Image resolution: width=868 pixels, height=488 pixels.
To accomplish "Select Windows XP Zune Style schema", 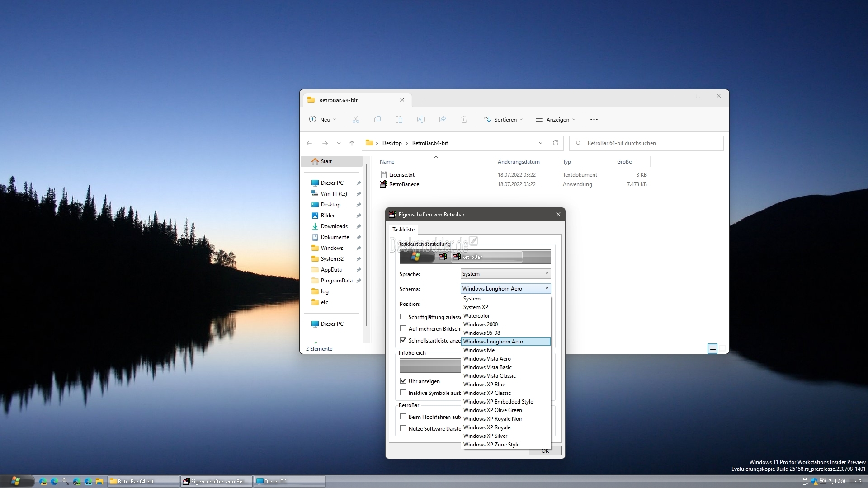I will tap(506, 445).
